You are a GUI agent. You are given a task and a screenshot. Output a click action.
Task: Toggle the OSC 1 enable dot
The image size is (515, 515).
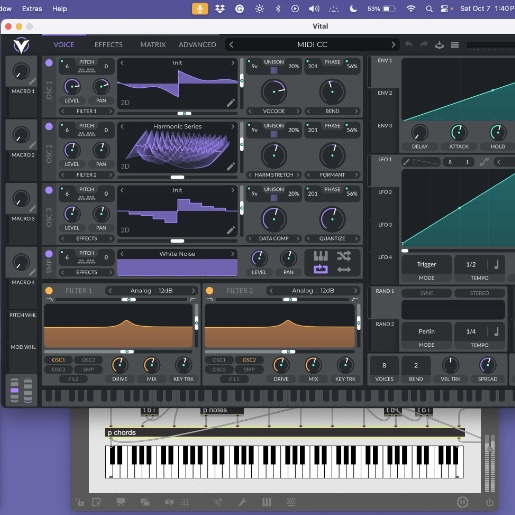point(49,63)
